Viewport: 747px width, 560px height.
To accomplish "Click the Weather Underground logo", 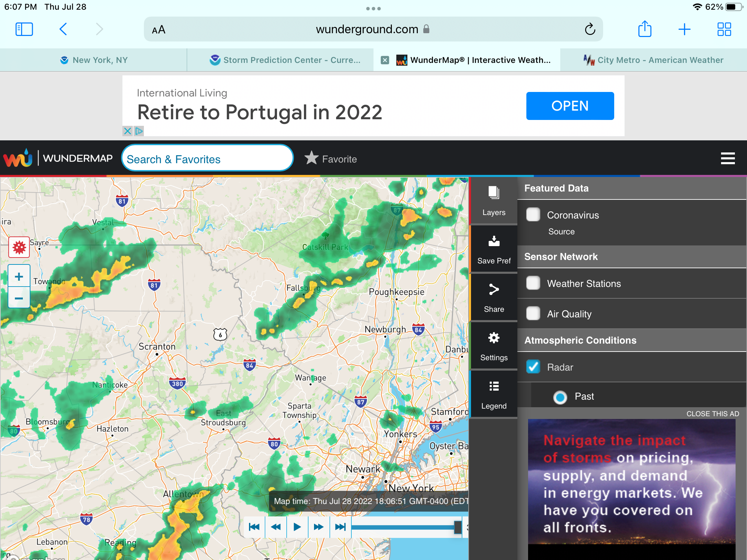I will click(x=18, y=158).
